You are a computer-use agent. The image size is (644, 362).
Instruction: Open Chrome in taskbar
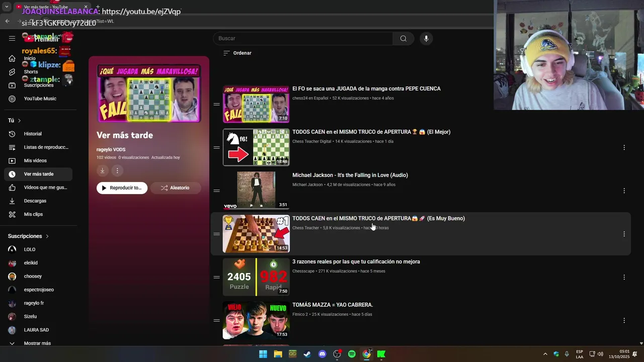pyautogui.click(x=367, y=354)
